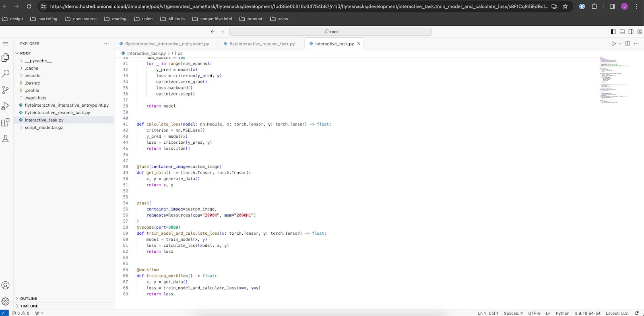Viewport: 644px width, 316px height.
Task: Open the Search view icon
Action: tap(6, 74)
